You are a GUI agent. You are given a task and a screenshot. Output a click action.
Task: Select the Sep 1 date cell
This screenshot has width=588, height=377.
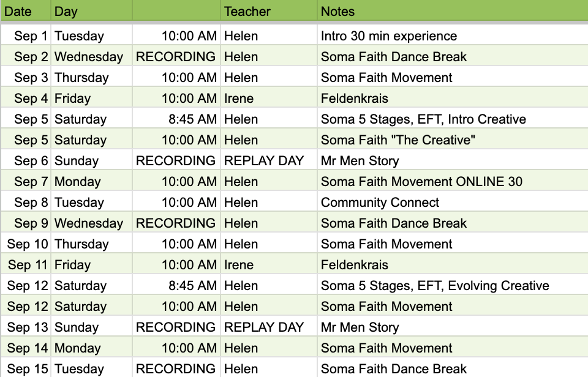click(26, 35)
